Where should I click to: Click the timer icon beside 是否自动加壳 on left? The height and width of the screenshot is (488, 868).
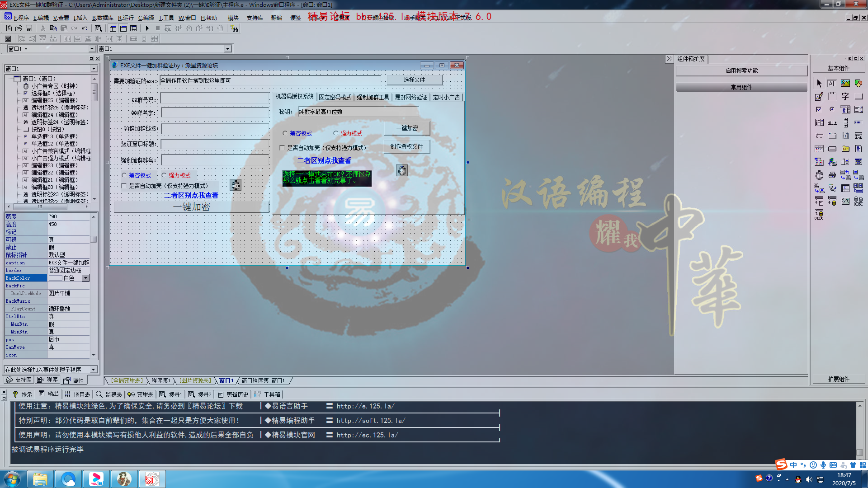(236, 185)
